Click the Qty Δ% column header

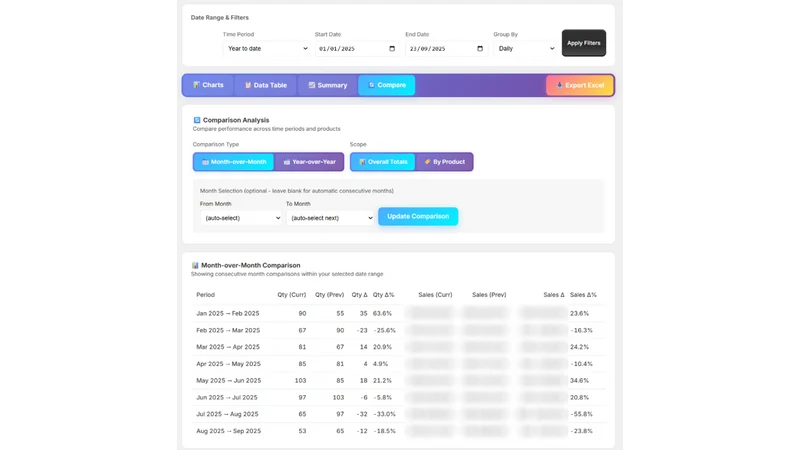point(384,295)
